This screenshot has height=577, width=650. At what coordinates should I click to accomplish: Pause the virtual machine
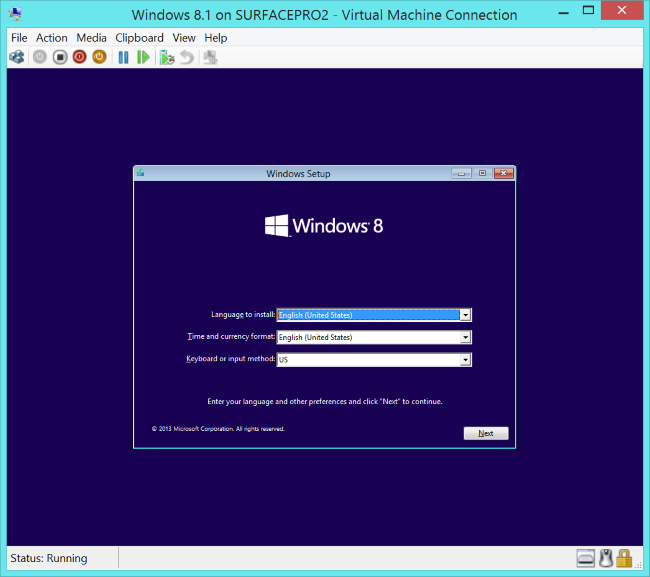click(123, 57)
